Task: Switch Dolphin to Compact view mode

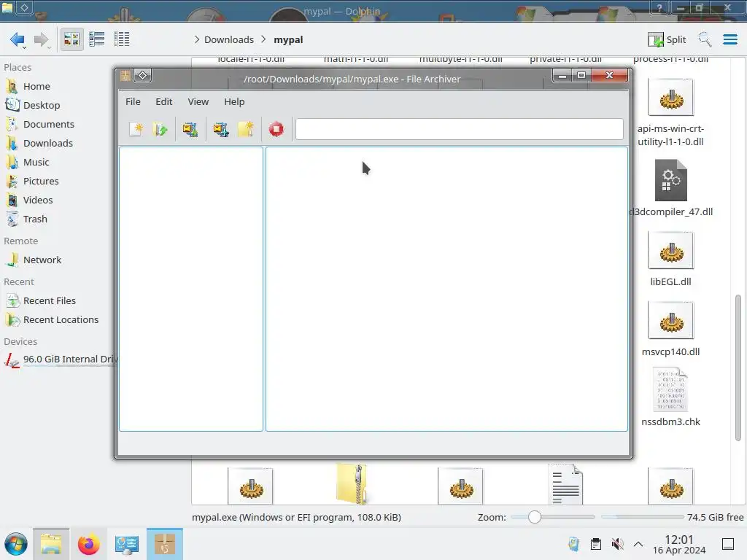Action: tap(97, 39)
